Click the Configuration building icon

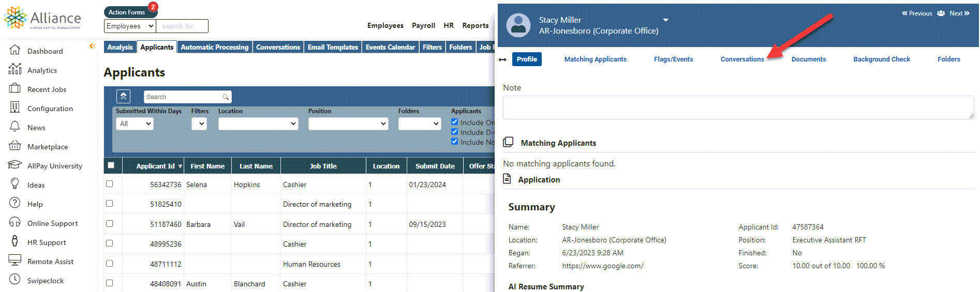[15, 107]
